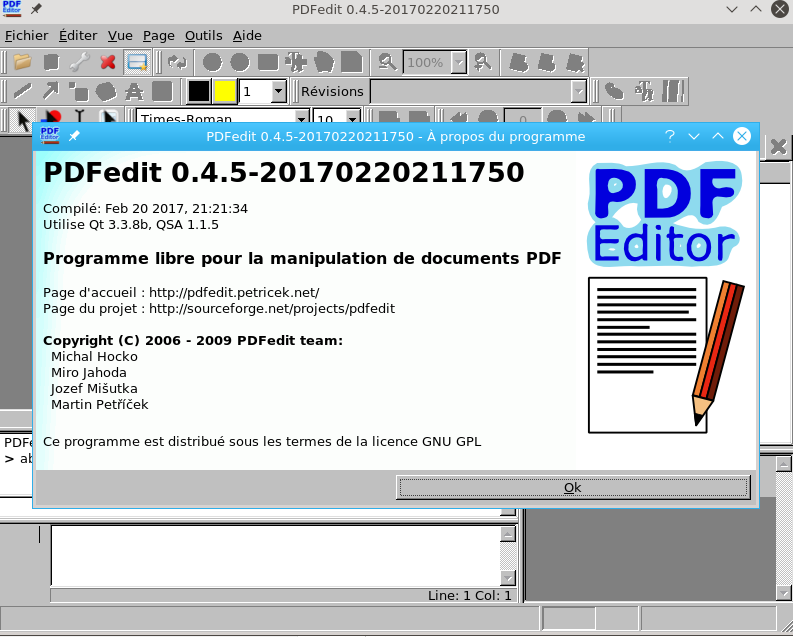Click the GNU GPL licence sentence

click(262, 442)
